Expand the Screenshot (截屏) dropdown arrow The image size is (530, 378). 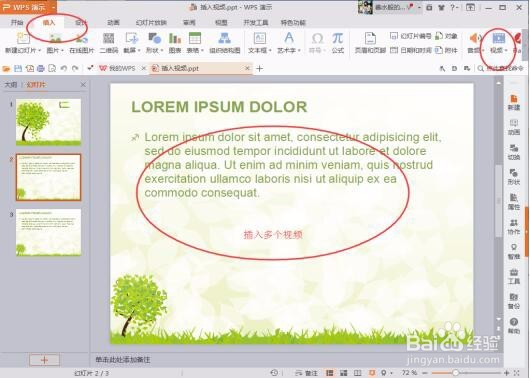[x=139, y=51]
